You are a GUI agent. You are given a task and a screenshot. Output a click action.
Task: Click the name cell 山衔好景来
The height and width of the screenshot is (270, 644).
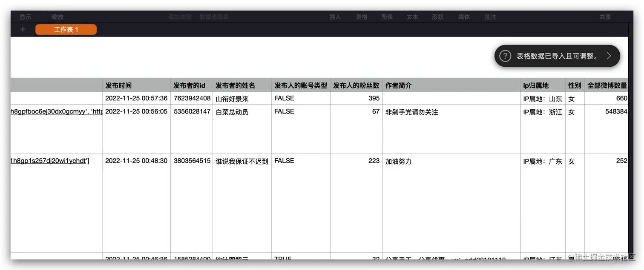pyautogui.click(x=242, y=98)
